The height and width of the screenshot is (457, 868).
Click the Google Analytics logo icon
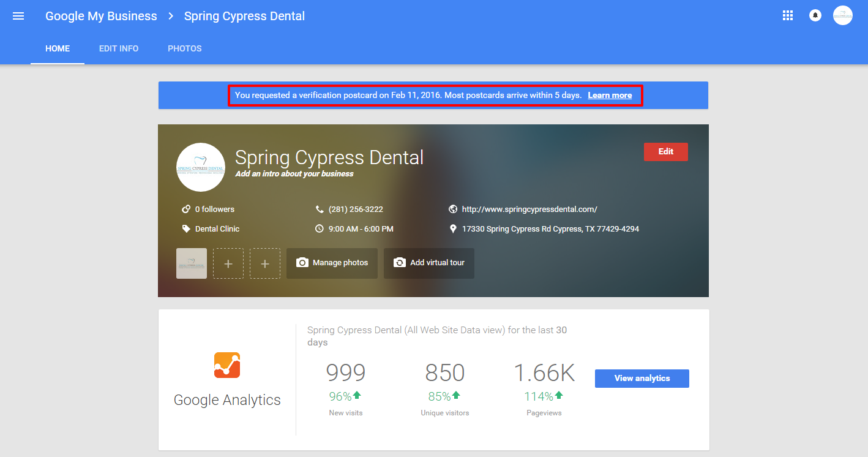pyautogui.click(x=227, y=365)
